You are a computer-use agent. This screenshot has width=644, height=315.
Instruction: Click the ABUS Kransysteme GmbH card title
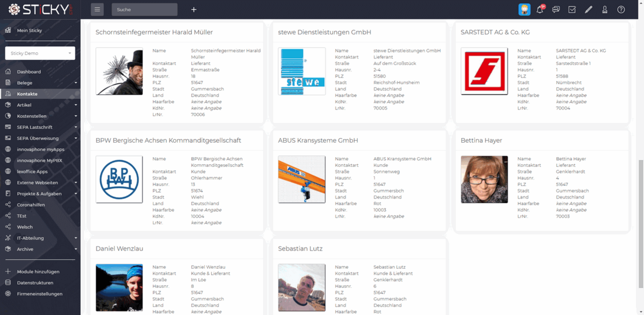(318, 140)
